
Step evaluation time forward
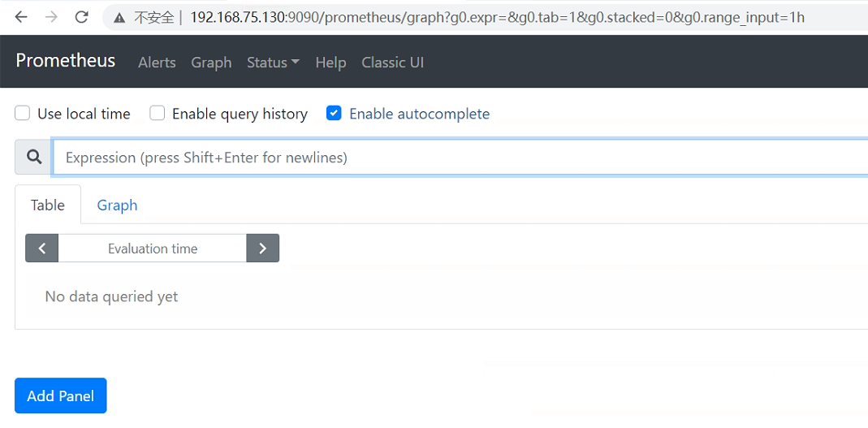click(262, 249)
